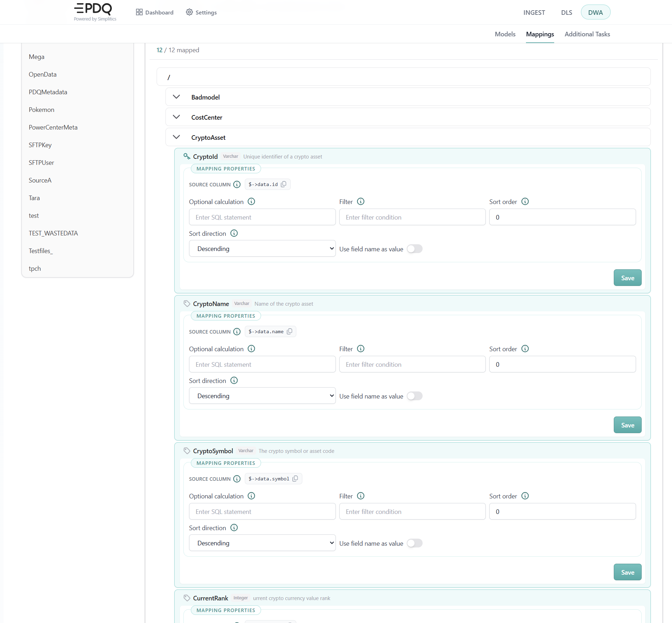
Task: Show info for CryptoSymbol Filter
Action: (x=361, y=496)
